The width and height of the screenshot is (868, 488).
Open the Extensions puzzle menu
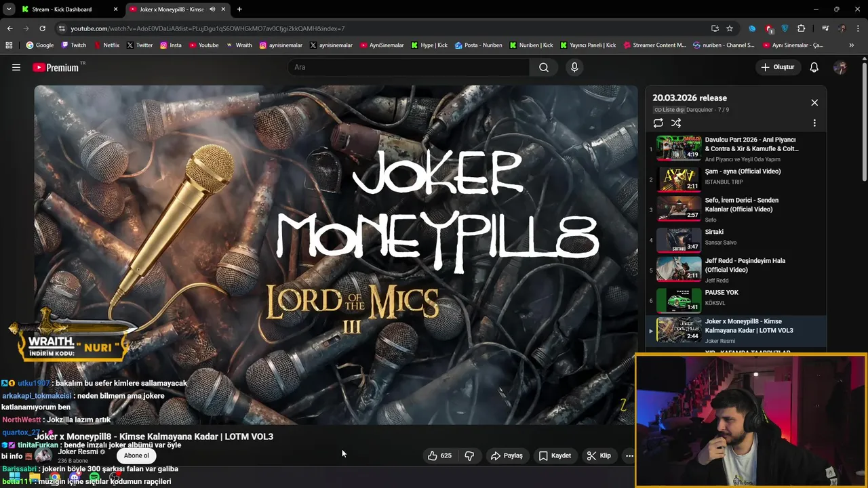click(x=802, y=28)
